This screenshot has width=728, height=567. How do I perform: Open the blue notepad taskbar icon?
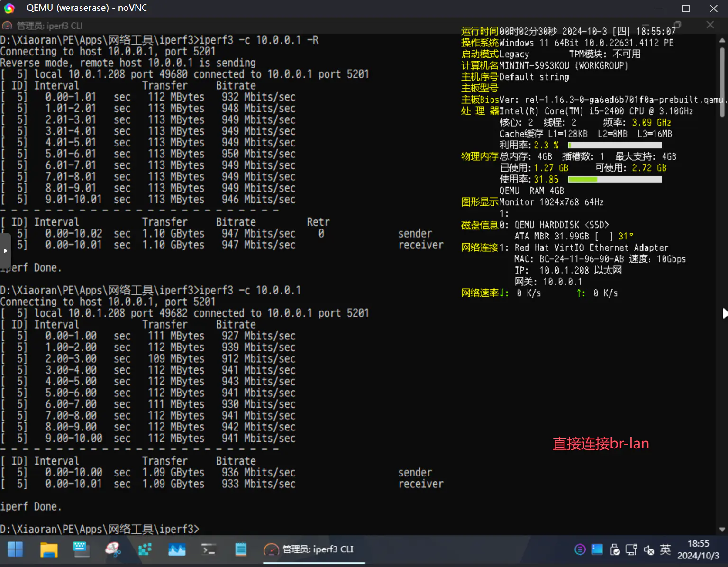[x=241, y=549]
